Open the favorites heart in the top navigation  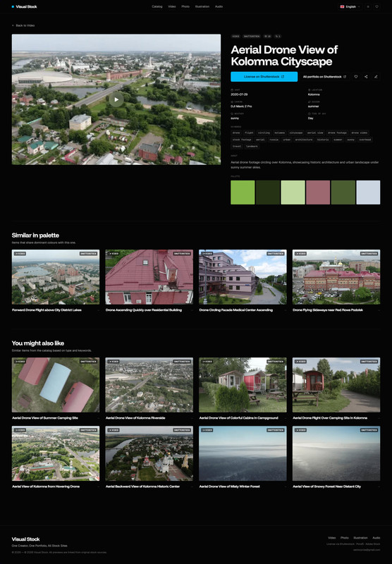pos(376,6)
